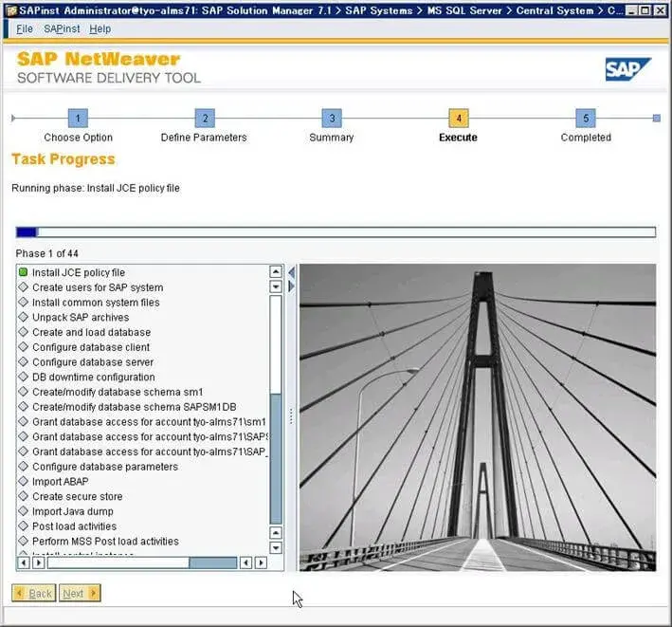Click the diamond icon of Install common system files
672x627 pixels.
(x=23, y=302)
